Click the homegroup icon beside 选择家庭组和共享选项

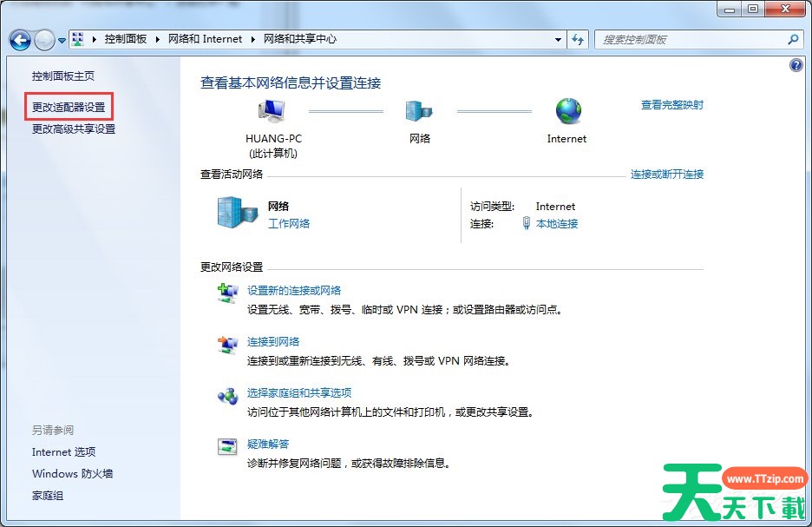click(x=227, y=397)
